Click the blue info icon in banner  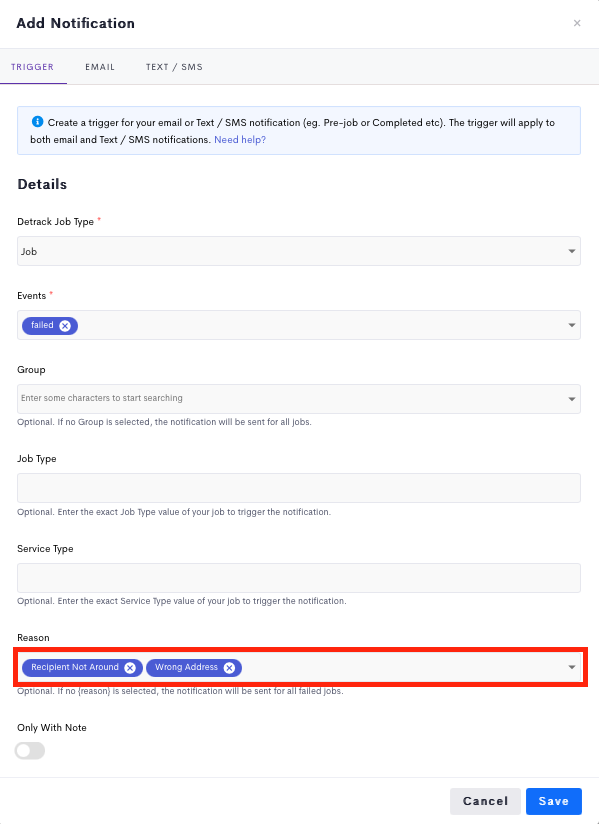pos(37,122)
